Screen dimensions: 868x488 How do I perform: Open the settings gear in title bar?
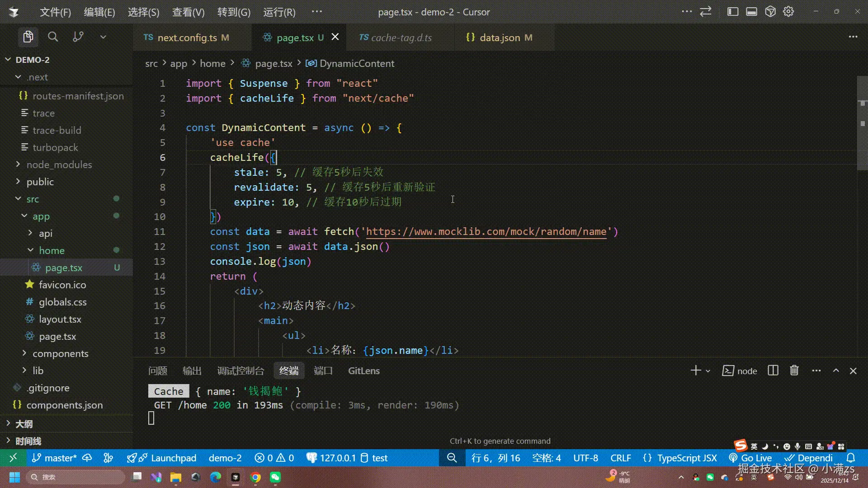pyautogui.click(x=788, y=12)
